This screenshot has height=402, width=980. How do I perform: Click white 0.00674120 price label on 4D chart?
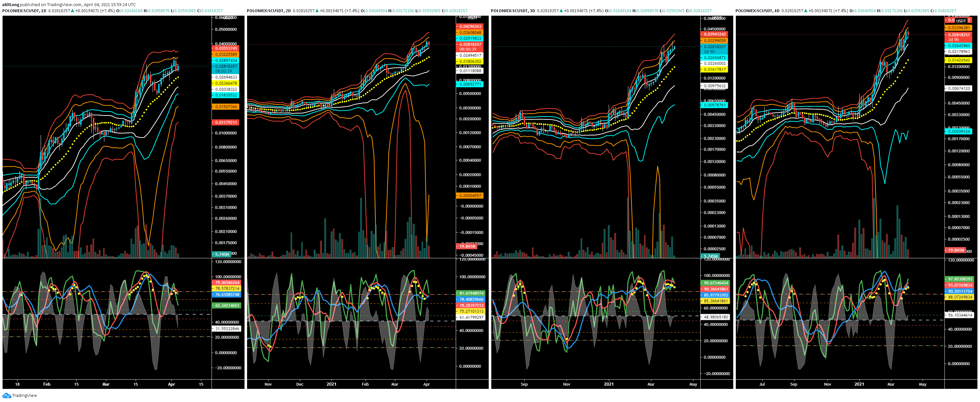point(958,88)
